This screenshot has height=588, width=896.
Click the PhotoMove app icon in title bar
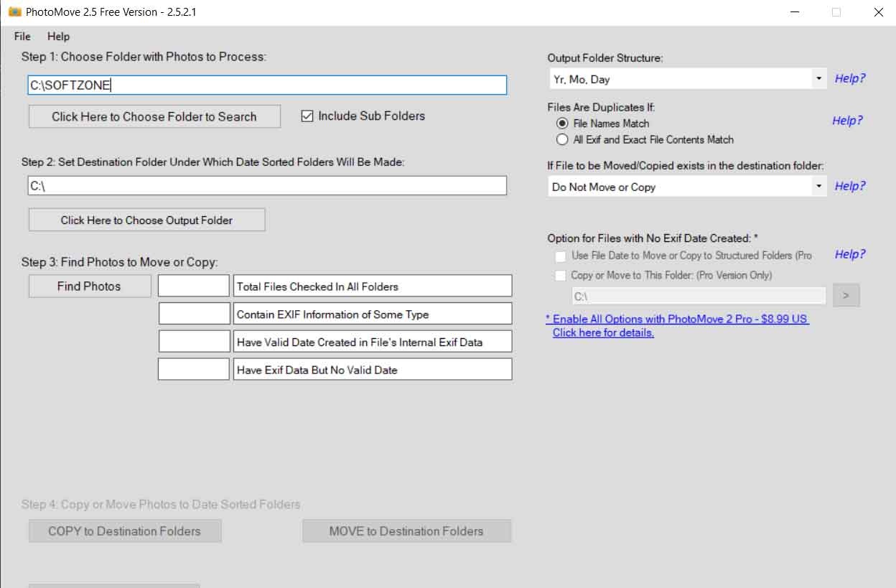click(x=14, y=12)
